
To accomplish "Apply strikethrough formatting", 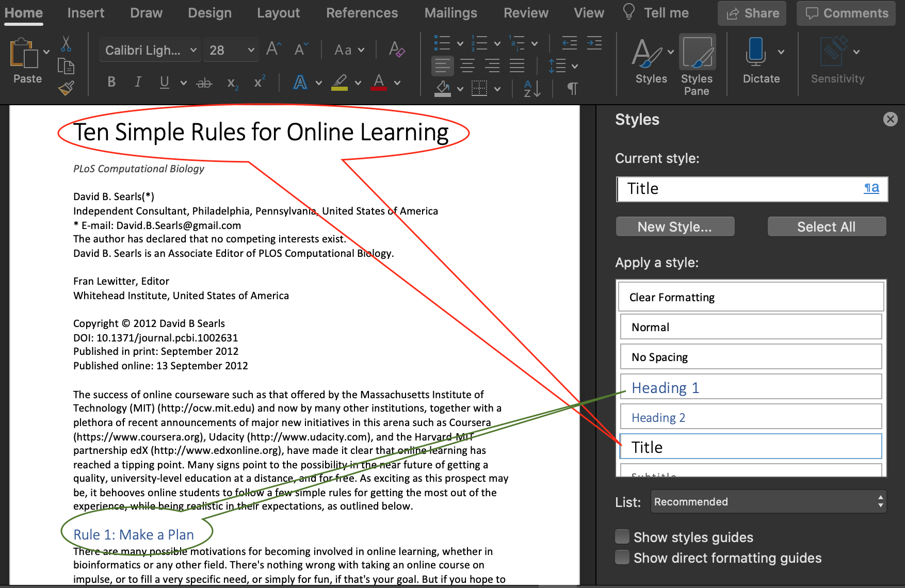I will click(204, 83).
